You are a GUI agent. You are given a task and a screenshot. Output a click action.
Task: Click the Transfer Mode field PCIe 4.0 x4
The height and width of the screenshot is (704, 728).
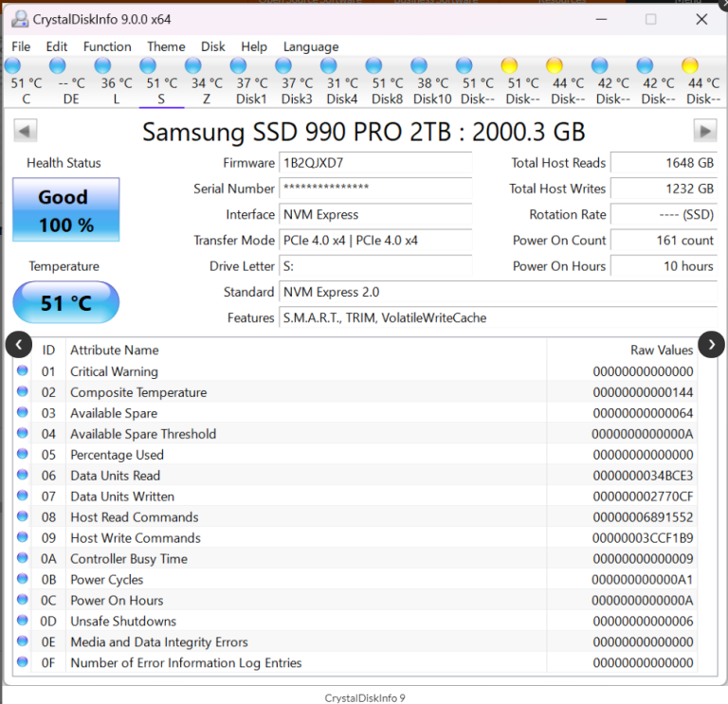click(x=375, y=241)
